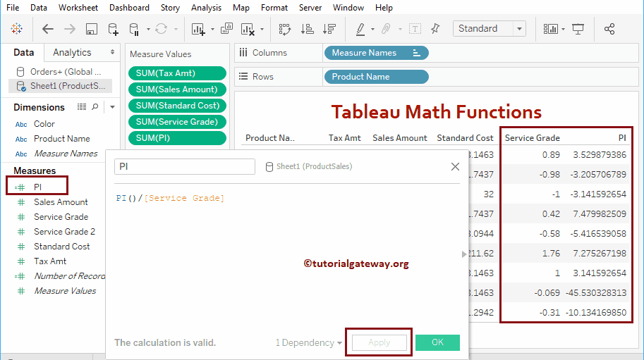Click the Group Members paperclip icon
The width and height of the screenshot is (644, 360).
(386, 29)
